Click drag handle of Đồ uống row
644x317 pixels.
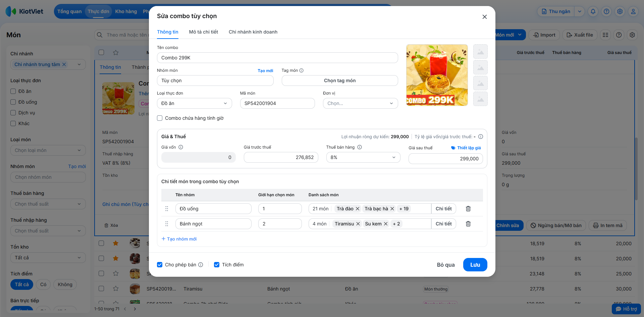(167, 209)
